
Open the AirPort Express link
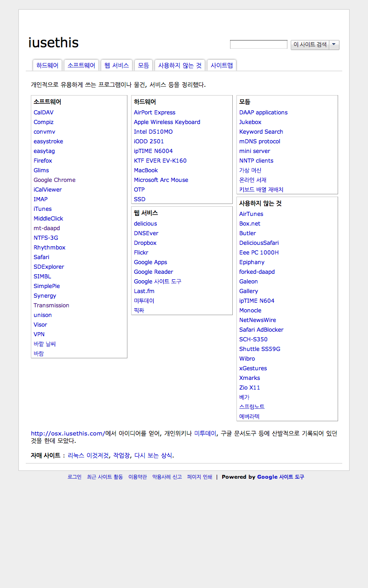[155, 113]
